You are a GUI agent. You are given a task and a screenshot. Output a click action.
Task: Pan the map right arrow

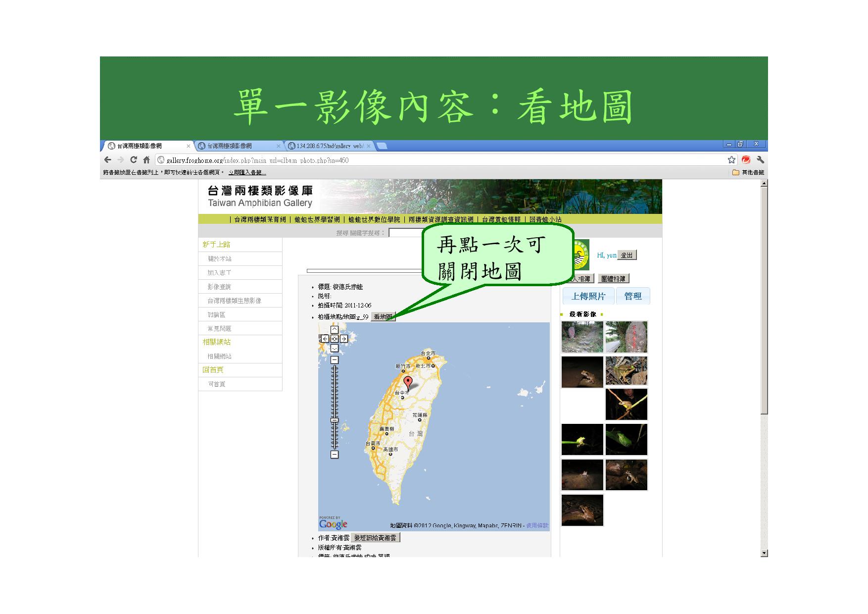[344, 339]
